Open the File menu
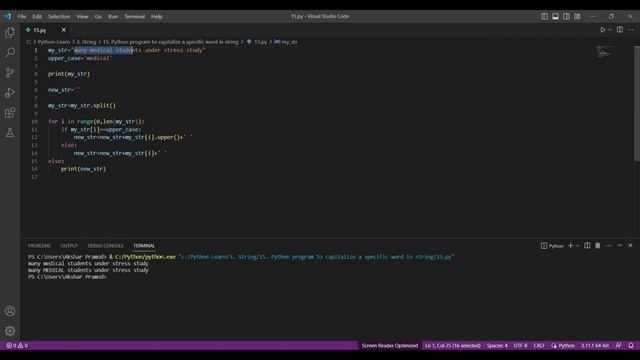 tap(22, 17)
